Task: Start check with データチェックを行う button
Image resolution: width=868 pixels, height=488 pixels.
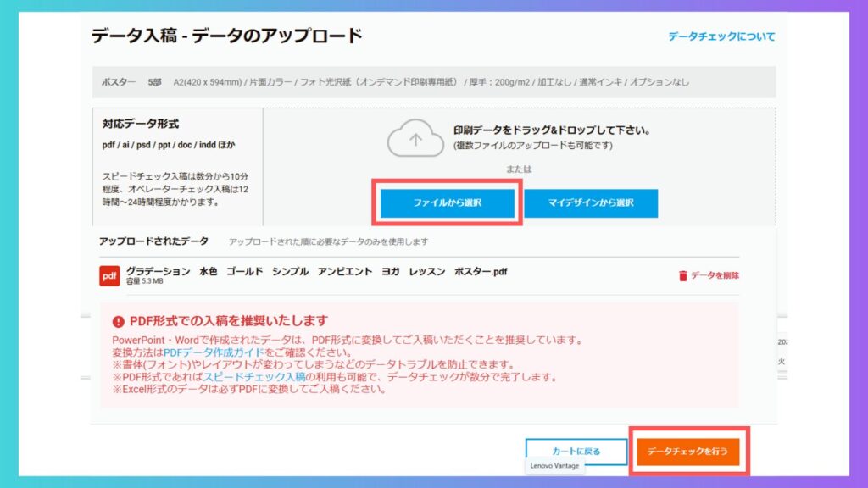Action: [x=687, y=451]
